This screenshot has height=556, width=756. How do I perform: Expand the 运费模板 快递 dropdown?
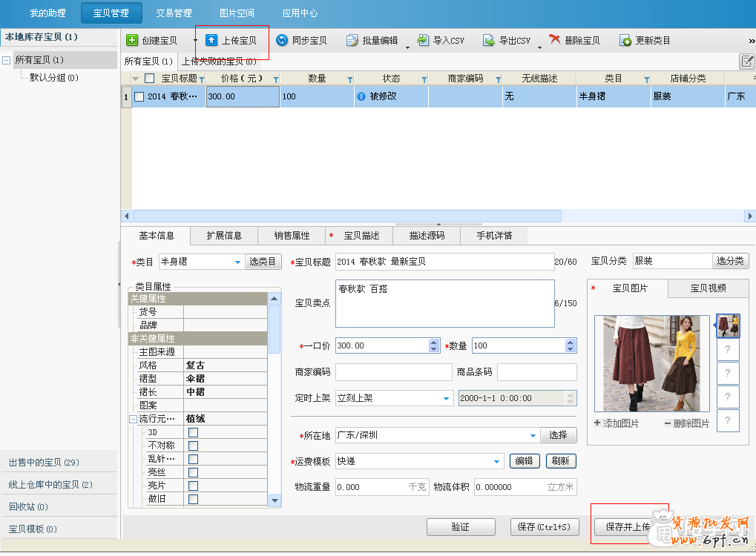(498, 461)
